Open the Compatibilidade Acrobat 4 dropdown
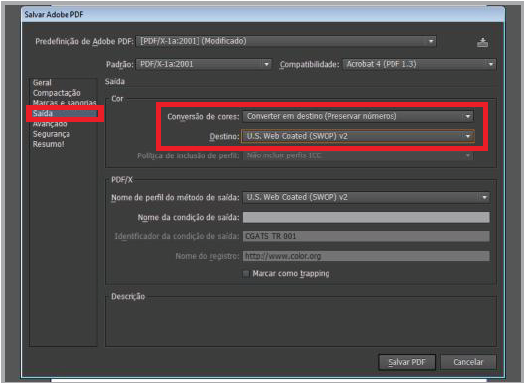This screenshot has width=524, height=383. click(419, 64)
